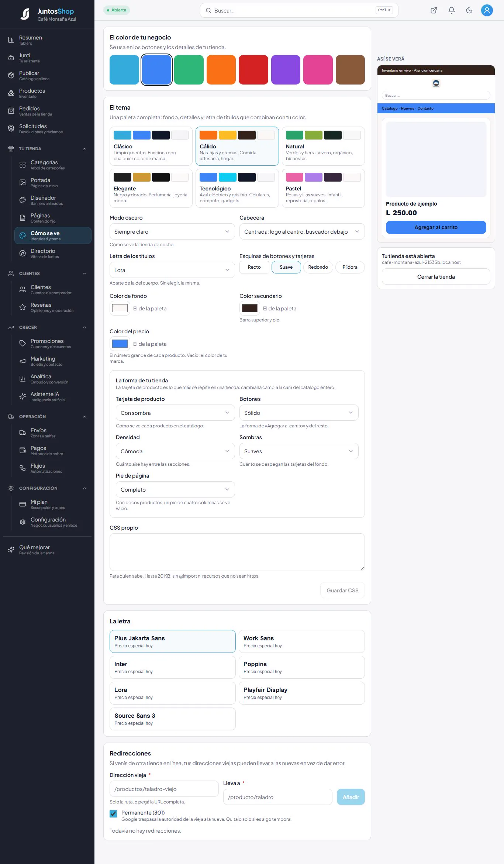Click the Añadir redirection button

[351, 797]
